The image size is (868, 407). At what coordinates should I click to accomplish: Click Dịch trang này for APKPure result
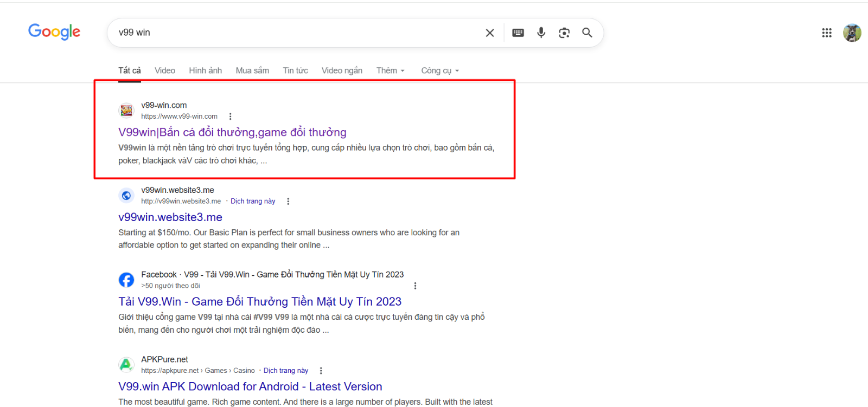click(285, 371)
